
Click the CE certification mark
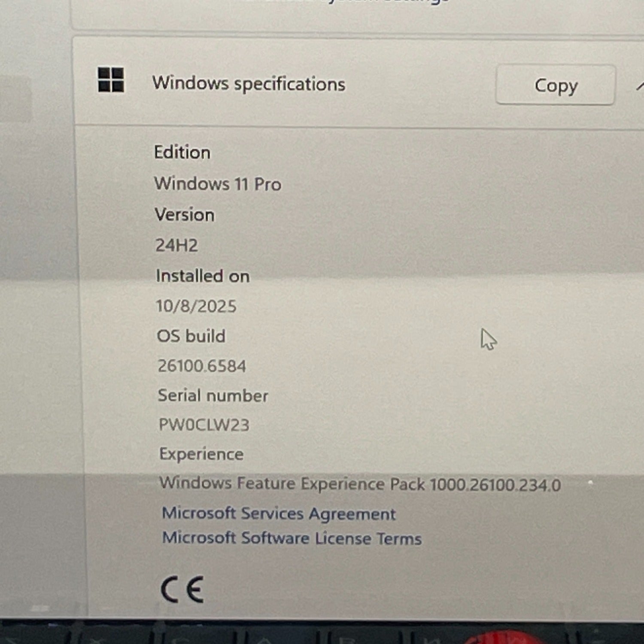click(182, 589)
